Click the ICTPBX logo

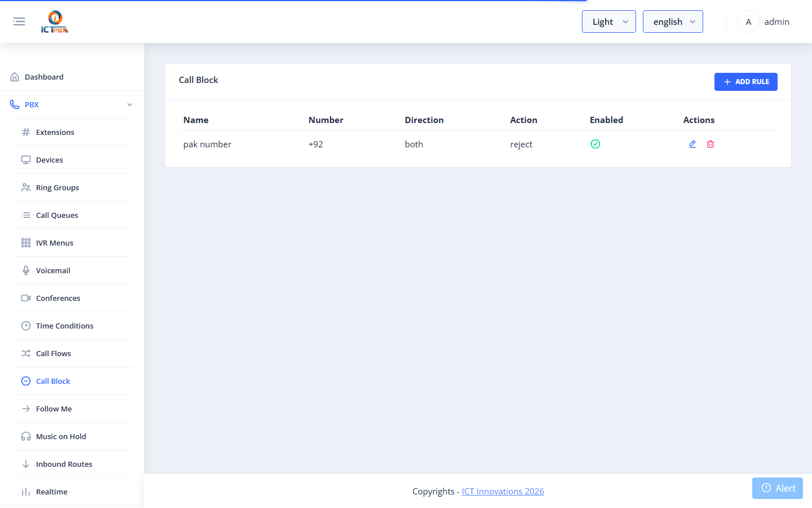click(x=55, y=22)
